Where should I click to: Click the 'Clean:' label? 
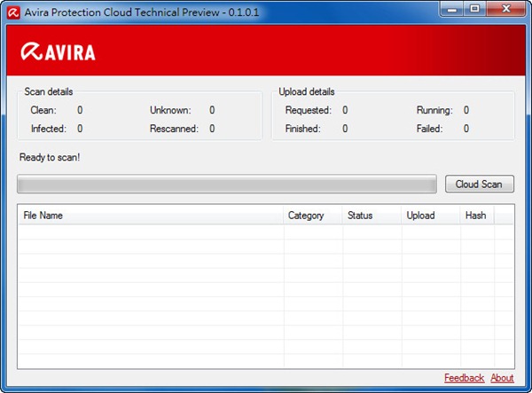tap(43, 110)
